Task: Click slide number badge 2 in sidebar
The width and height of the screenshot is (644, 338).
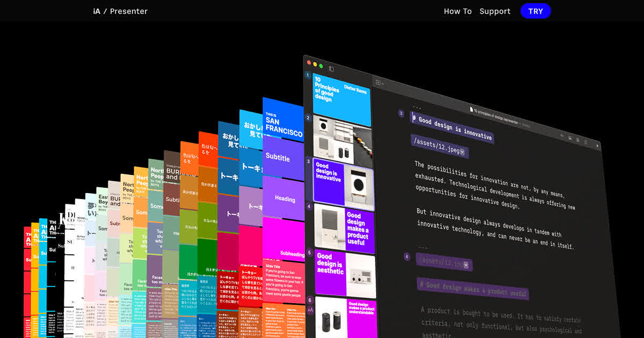Action: [x=308, y=118]
